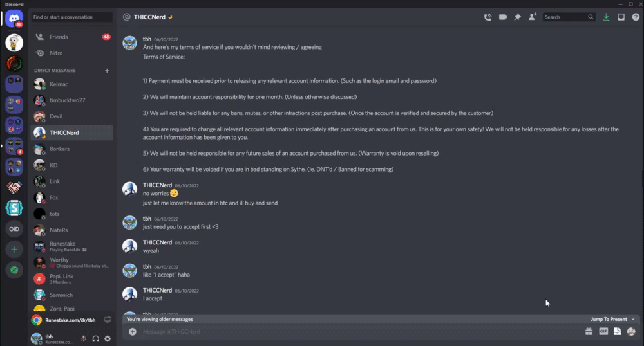Viewport: 644px width, 346px height.
Task: Toggle headphone deafen
Action: point(95,338)
